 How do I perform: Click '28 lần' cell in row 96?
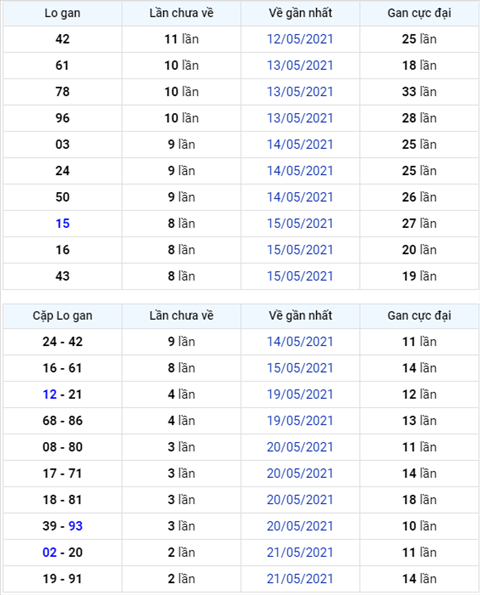pos(419,118)
